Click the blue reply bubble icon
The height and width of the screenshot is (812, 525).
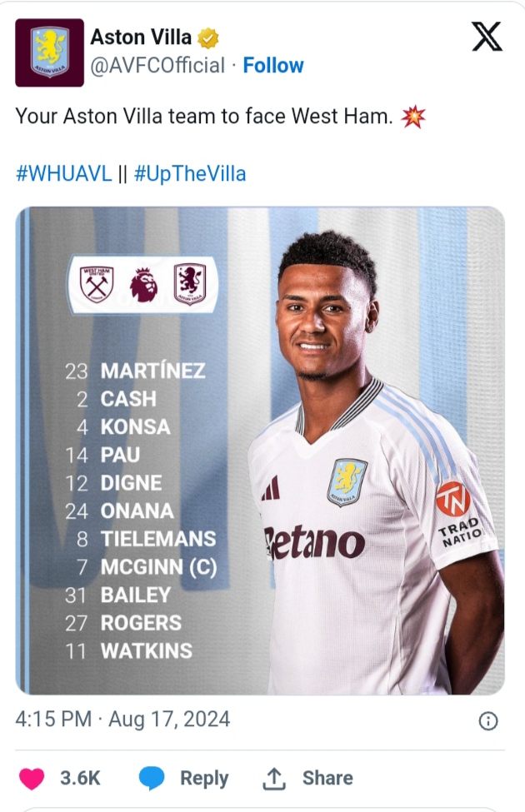151,779
